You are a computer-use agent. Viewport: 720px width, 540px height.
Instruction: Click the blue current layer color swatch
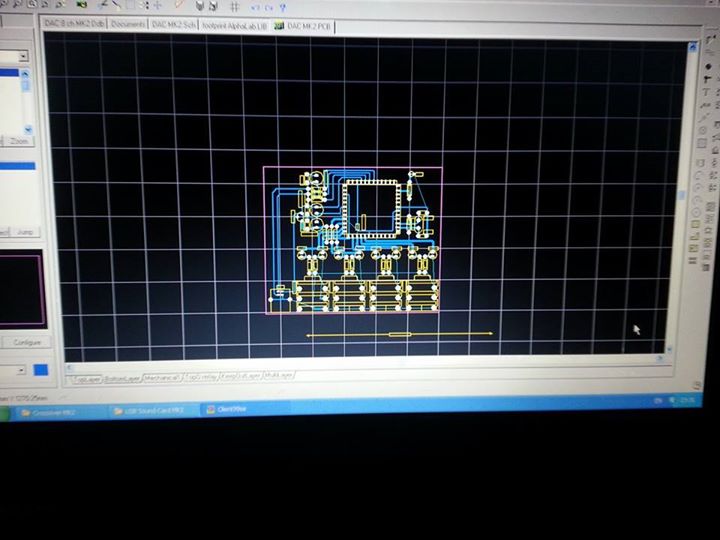tap(41, 370)
